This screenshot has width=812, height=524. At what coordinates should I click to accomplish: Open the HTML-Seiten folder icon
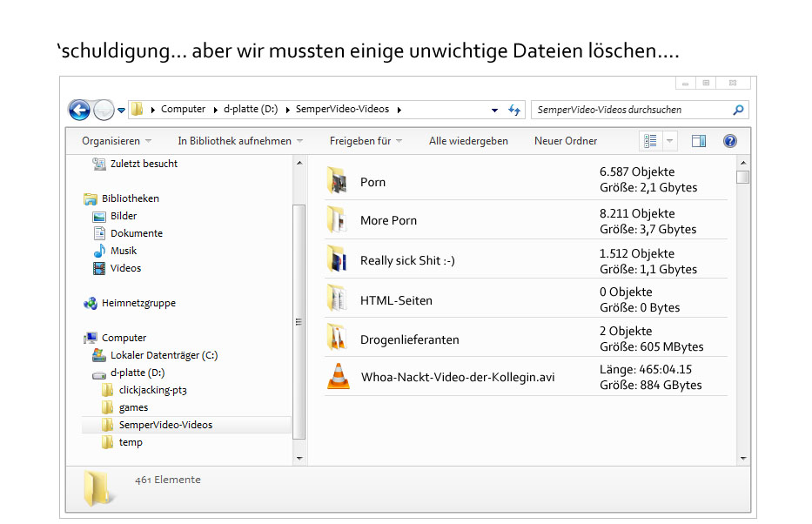point(337,299)
